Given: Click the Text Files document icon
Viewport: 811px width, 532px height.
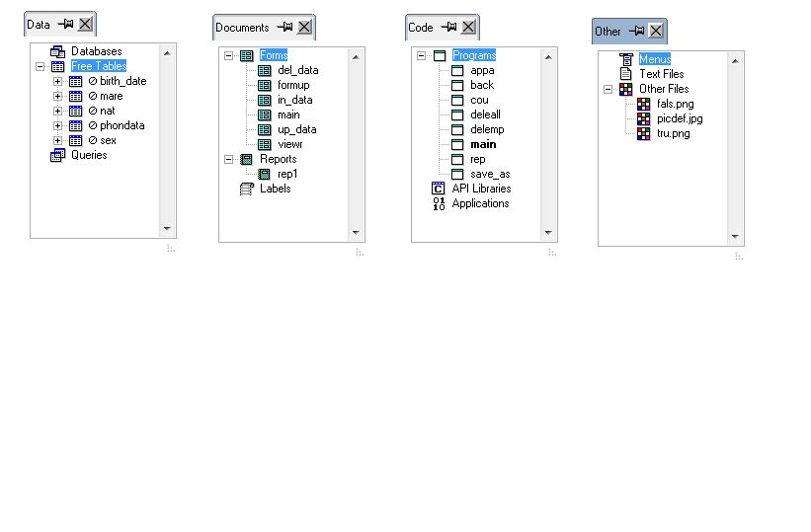Looking at the screenshot, I should (x=626, y=74).
